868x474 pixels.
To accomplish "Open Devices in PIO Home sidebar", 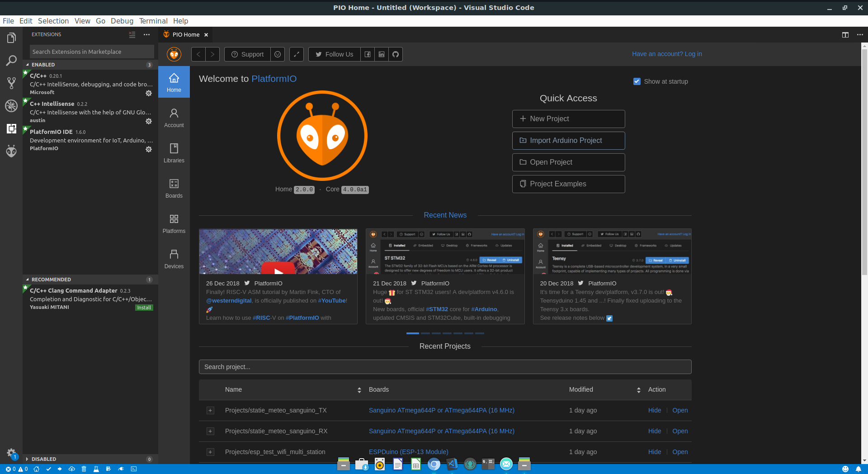I will pos(174,259).
